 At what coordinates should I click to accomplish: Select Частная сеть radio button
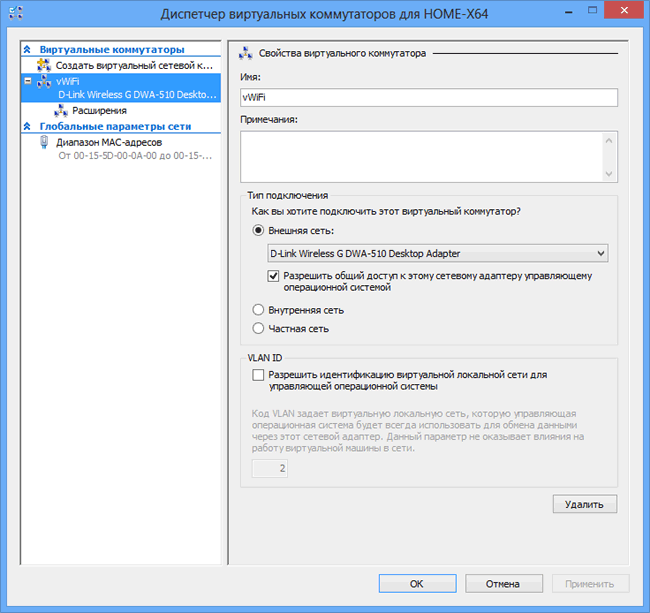coord(258,328)
